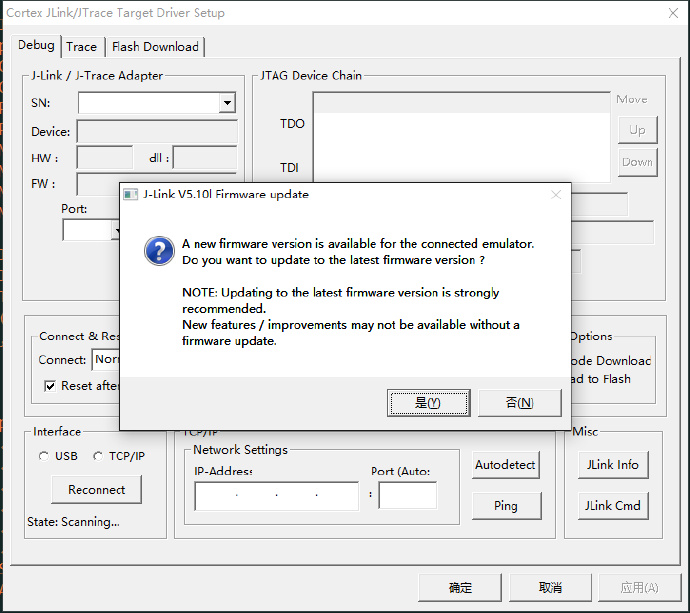
Task: Click the Move Down button
Action: click(x=637, y=162)
